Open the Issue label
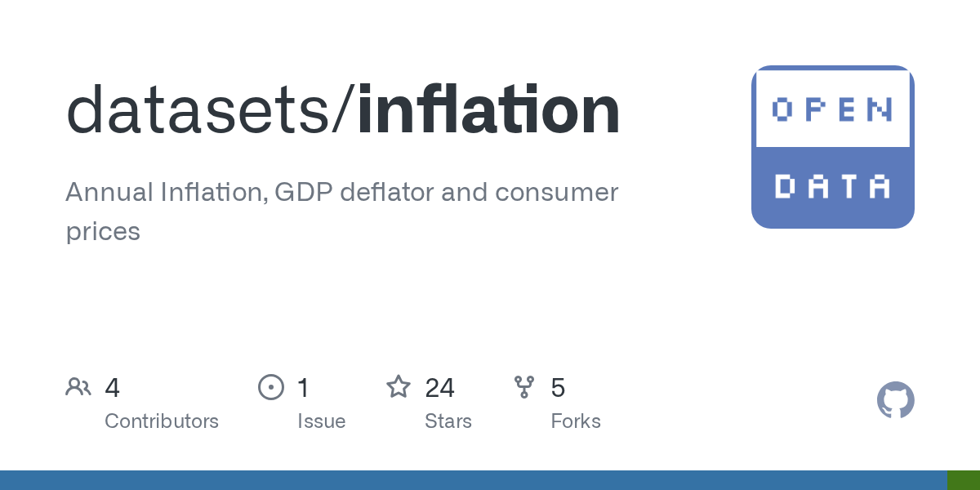Image resolution: width=980 pixels, height=490 pixels. (x=321, y=421)
